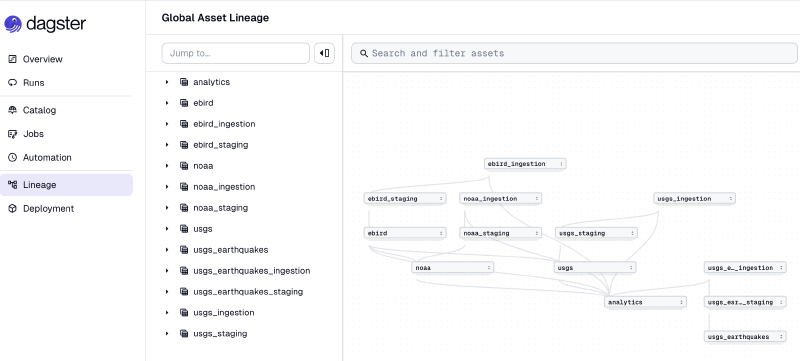Open the usgs node options menu
Screen dimensions: 800x361
pyautogui.click(x=631, y=267)
